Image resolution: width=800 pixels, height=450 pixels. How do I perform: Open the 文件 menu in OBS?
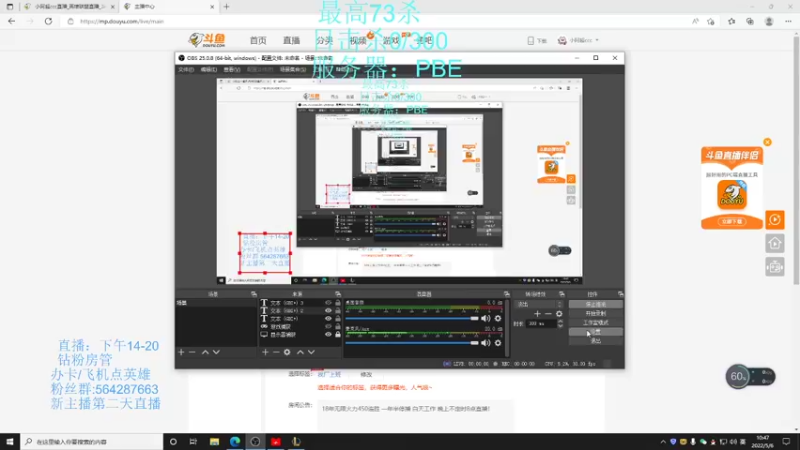tap(186, 69)
